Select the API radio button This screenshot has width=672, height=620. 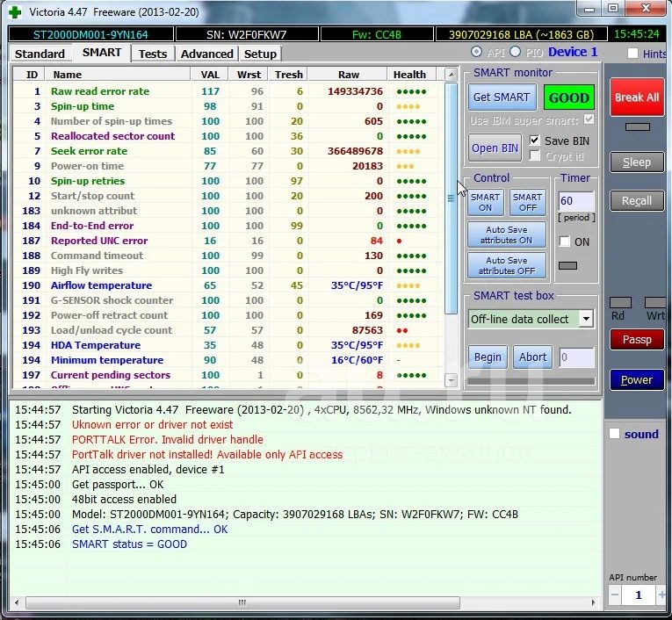click(x=476, y=52)
